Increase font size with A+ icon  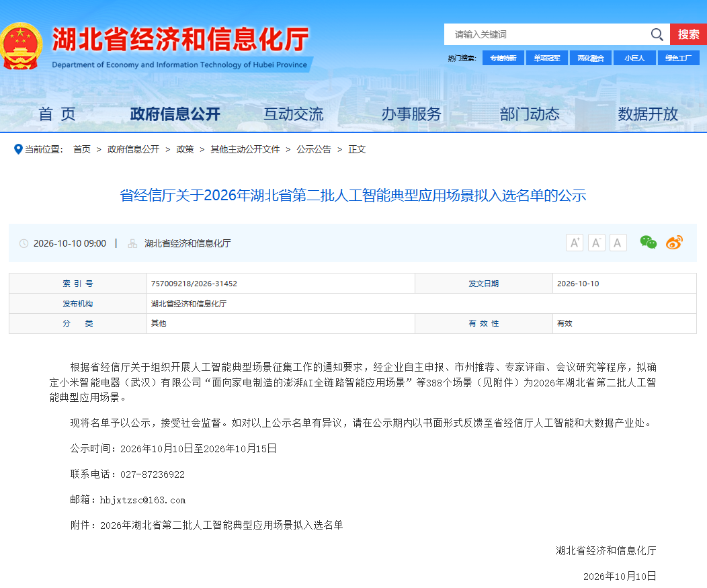pyautogui.click(x=575, y=243)
